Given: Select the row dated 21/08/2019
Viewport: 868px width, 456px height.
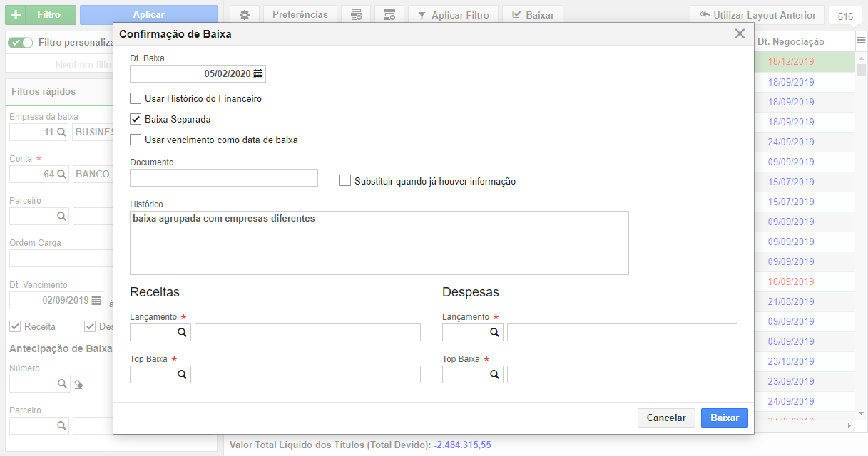Looking at the screenshot, I should click(x=790, y=301).
